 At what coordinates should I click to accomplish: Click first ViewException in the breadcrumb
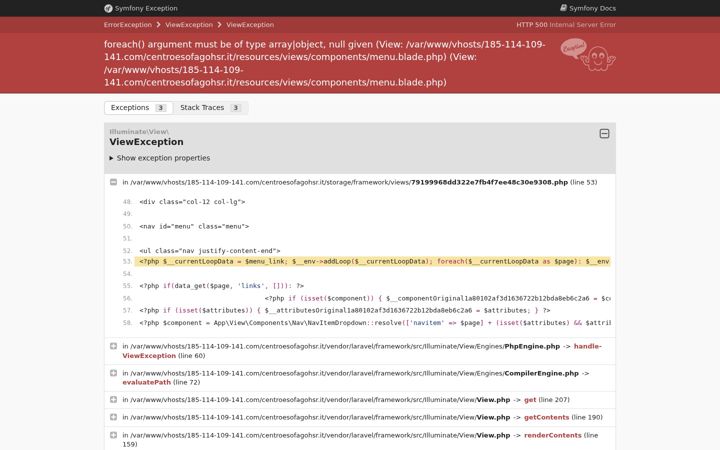[189, 25]
